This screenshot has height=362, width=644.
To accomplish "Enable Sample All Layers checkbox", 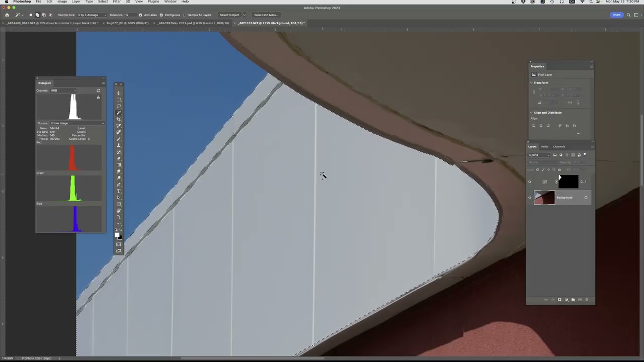I will (185, 15).
